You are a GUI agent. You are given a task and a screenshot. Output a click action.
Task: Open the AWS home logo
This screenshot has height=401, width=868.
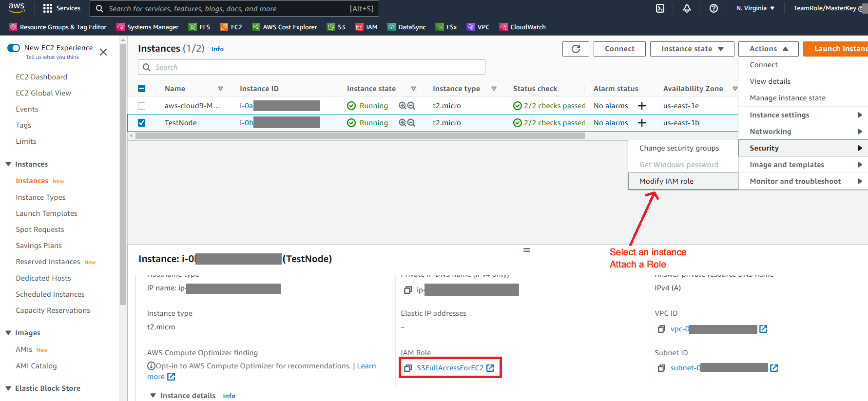17,8
